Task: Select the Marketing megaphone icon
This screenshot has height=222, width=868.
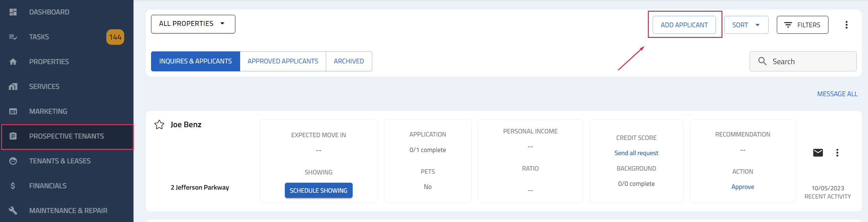Action: 13,111
